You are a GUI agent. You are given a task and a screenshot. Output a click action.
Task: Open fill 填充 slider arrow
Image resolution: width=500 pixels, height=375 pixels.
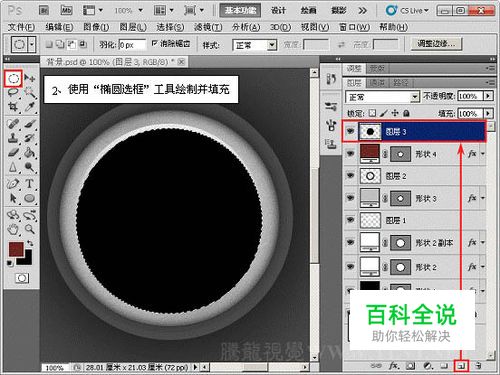[x=488, y=113]
